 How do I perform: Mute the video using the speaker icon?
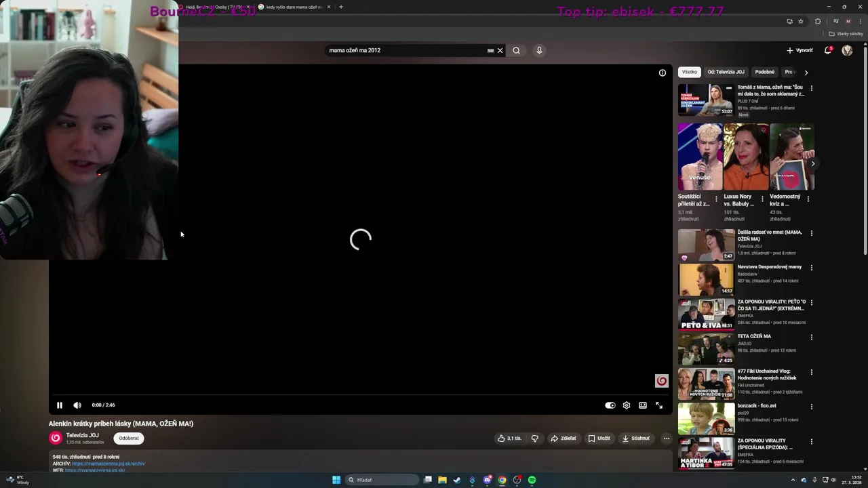click(77, 405)
